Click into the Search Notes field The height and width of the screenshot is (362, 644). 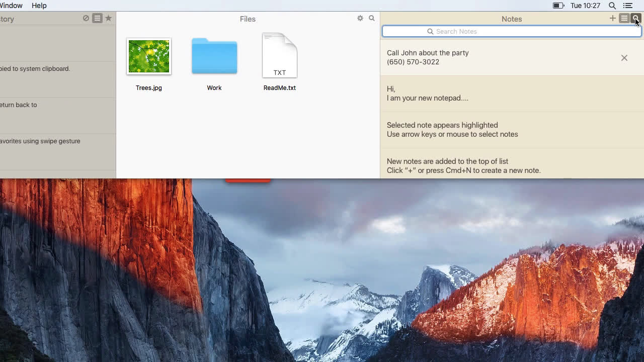(x=512, y=31)
